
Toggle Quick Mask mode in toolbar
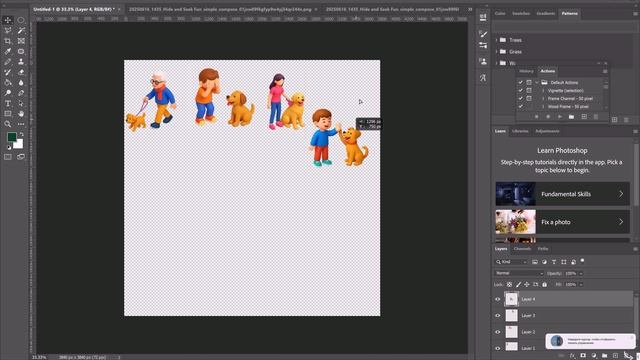point(8,157)
